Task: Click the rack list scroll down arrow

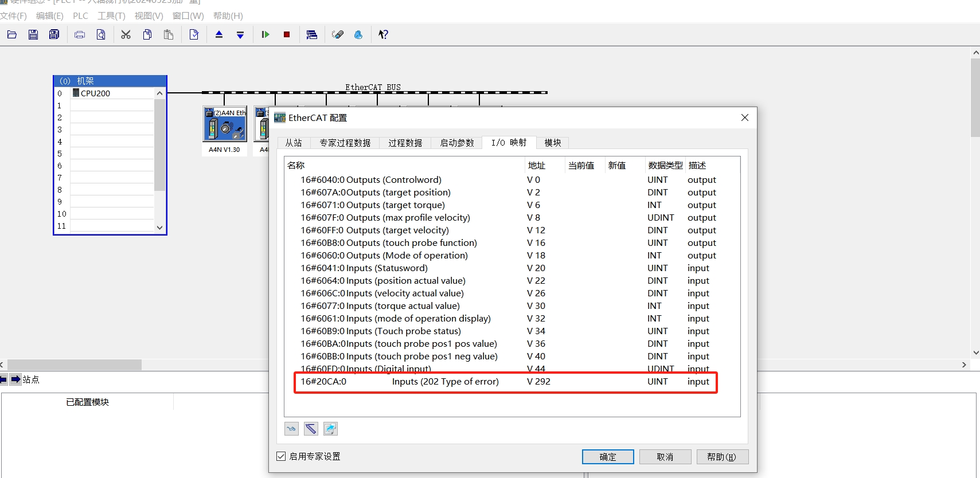Action: [159, 227]
